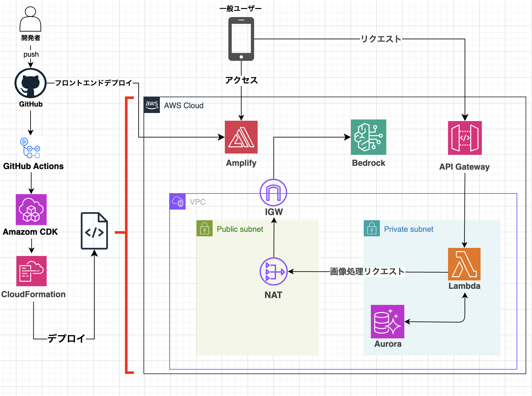Click the フロントエンドデプロイ connector label

94,83
